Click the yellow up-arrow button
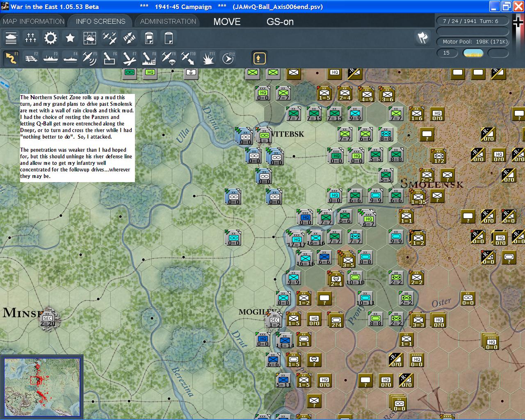Screen dimensions: 525x420 pos(259,58)
